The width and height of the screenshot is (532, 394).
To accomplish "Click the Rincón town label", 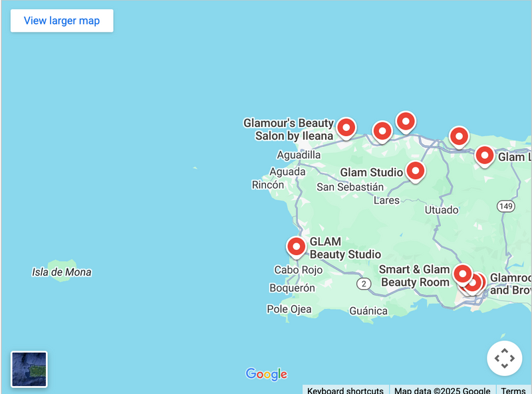I will (268, 185).
